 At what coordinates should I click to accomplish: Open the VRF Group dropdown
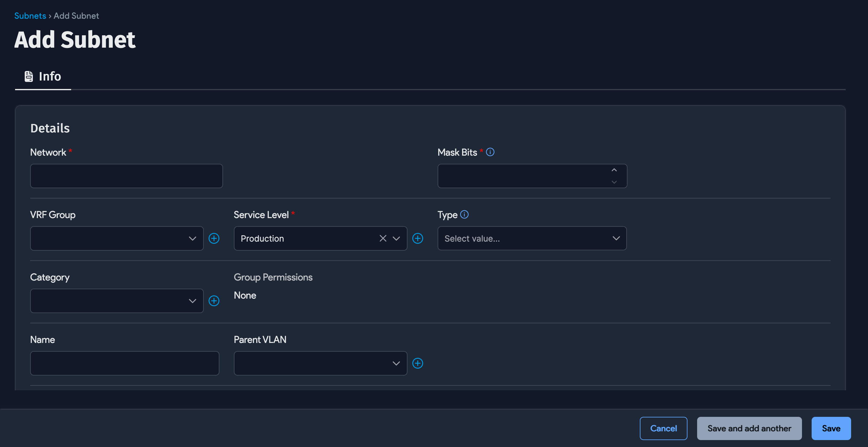192,238
